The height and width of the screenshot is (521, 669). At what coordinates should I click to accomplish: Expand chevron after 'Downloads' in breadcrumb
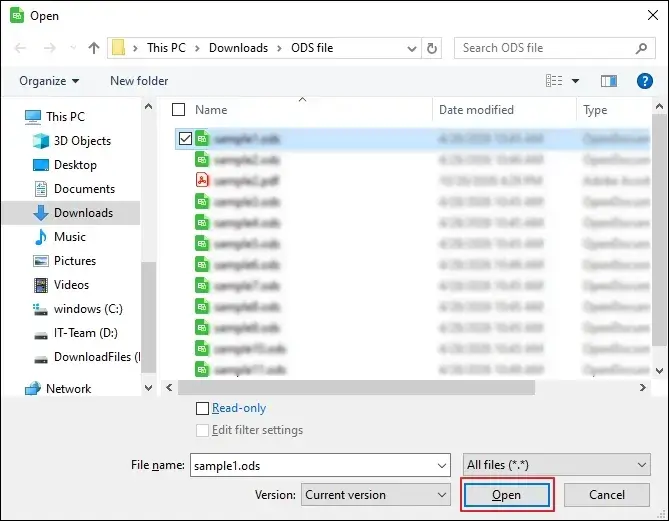279,48
